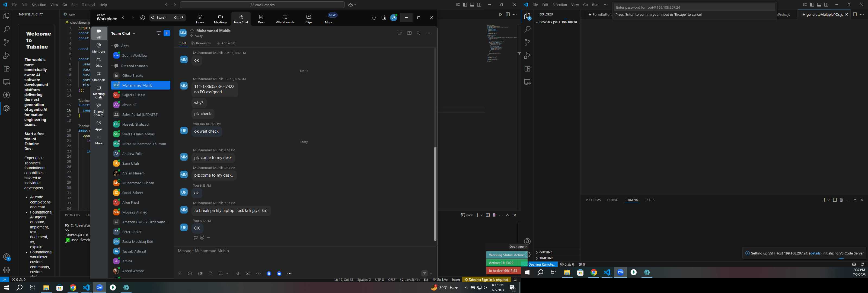Search in the Muhammad Muhib conversation
The image size is (868, 293).
pyautogui.click(x=419, y=33)
